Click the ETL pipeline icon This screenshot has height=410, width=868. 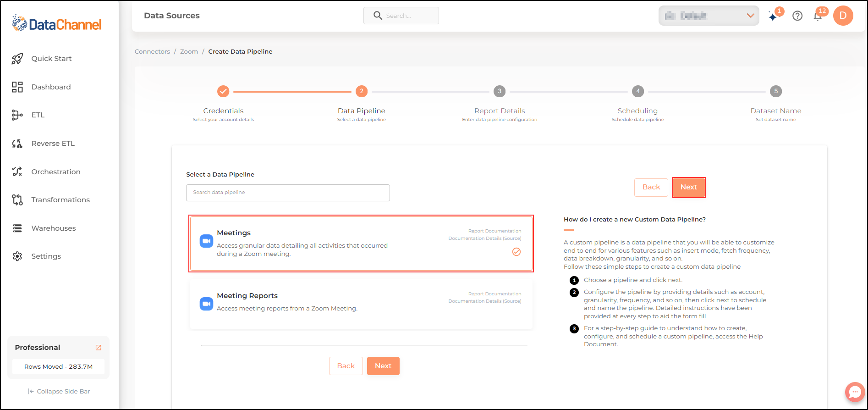point(17,115)
